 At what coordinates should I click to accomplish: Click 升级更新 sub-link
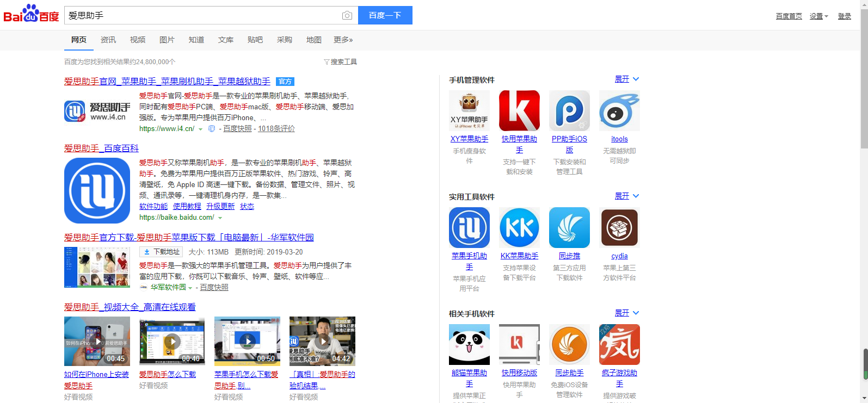click(x=220, y=207)
